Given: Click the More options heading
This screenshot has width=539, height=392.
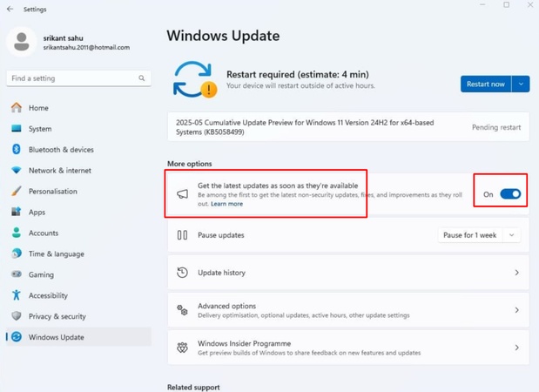Looking at the screenshot, I should (190, 164).
